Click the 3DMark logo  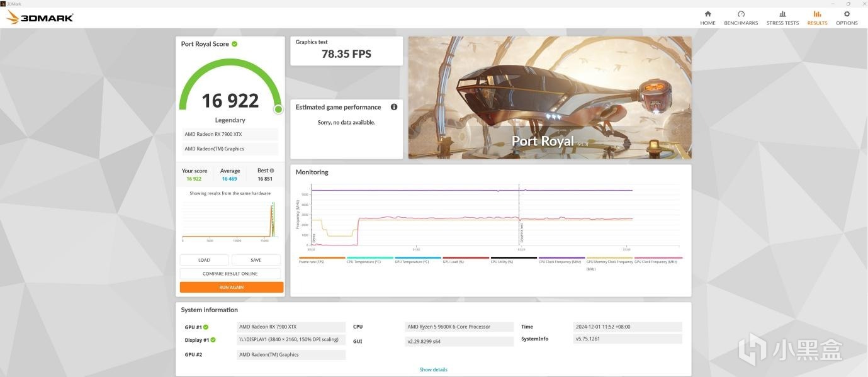[40, 17]
